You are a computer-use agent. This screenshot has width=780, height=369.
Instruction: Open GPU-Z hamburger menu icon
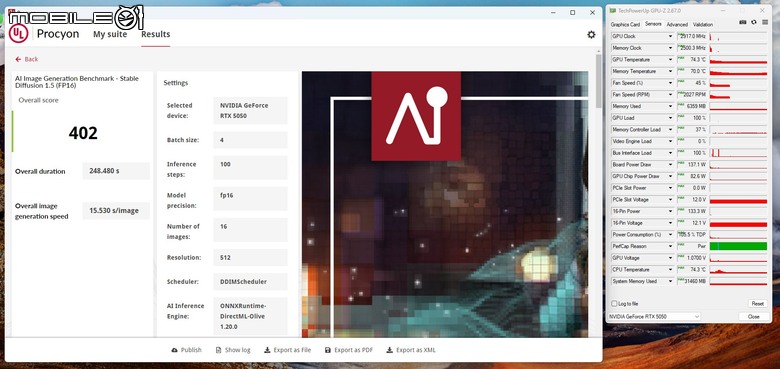[764, 22]
